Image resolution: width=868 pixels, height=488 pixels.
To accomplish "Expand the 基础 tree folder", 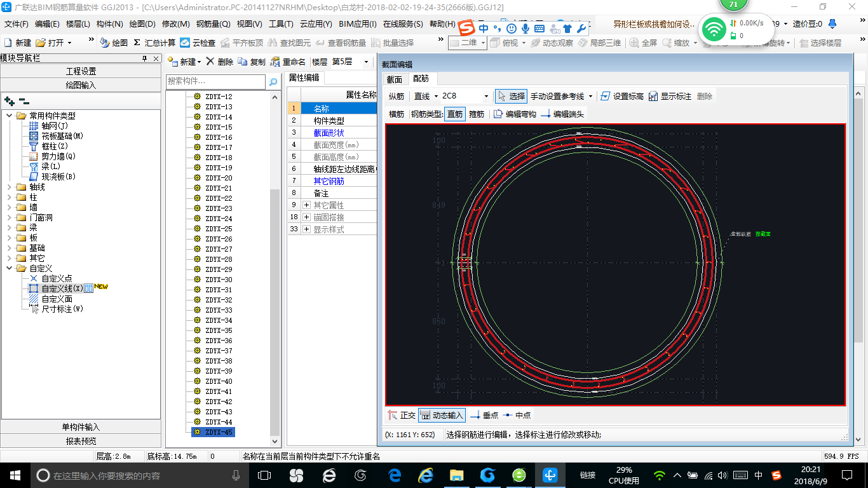I will click(x=10, y=248).
